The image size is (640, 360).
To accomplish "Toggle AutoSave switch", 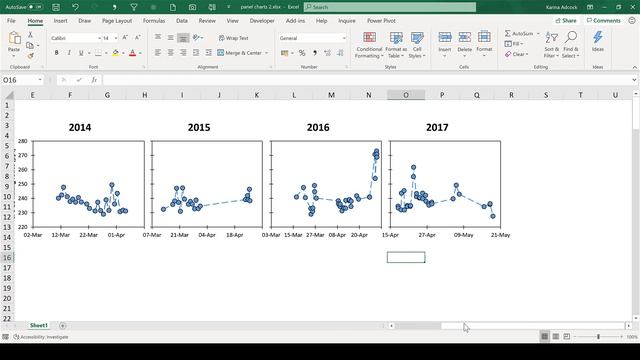I will point(36,7).
